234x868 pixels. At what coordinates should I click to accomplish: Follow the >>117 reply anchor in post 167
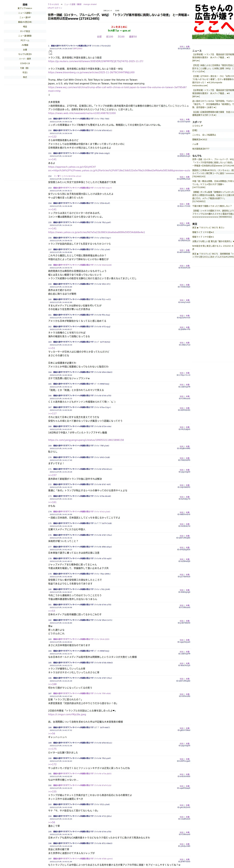(52, 413)
